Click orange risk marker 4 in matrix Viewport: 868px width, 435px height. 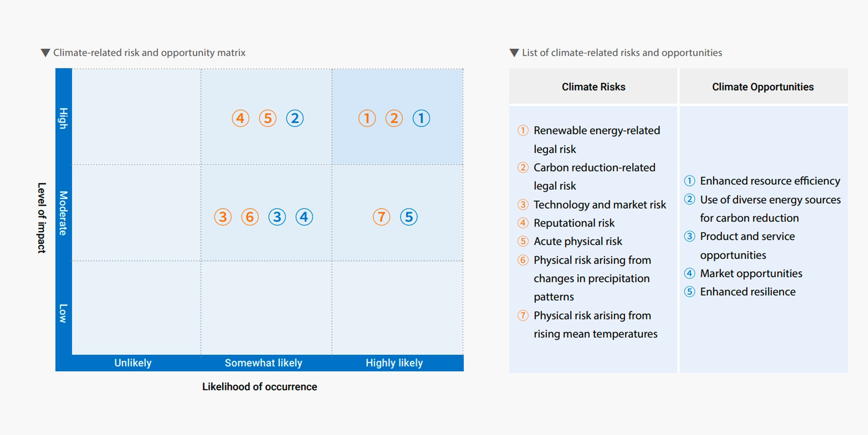(x=240, y=118)
